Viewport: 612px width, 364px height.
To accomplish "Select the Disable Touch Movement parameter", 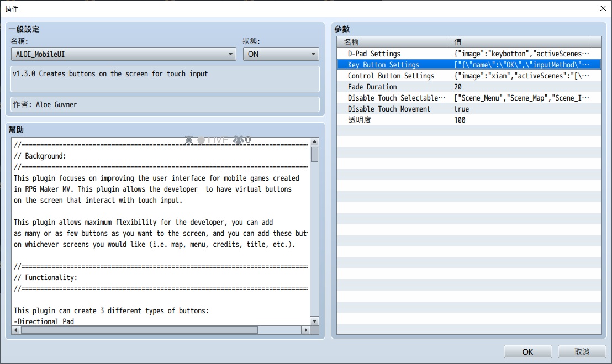I will (x=469, y=109).
